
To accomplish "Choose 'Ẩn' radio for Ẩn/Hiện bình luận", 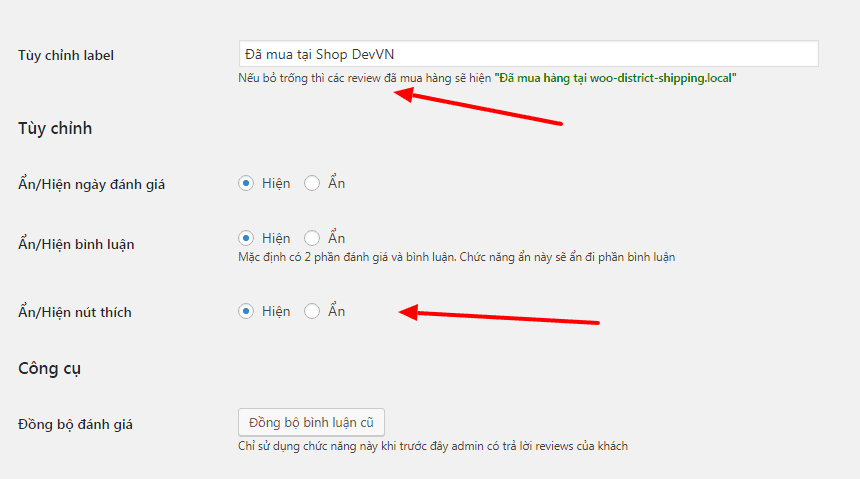I will tap(312, 238).
